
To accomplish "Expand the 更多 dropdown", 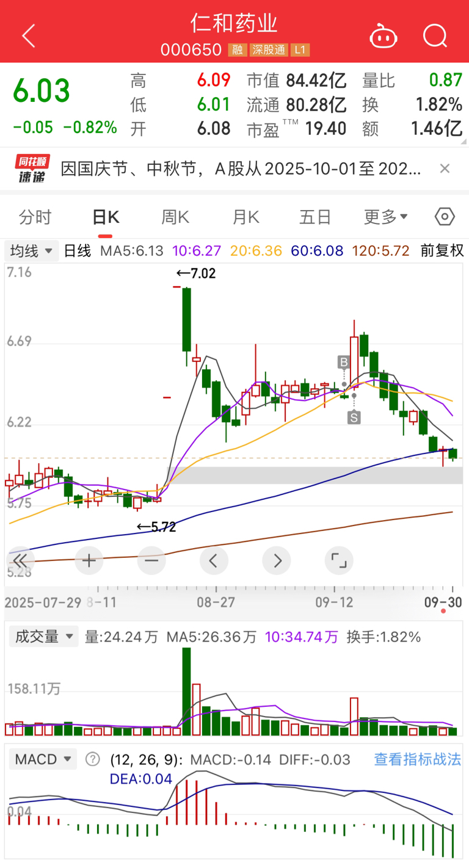I will pos(386,217).
